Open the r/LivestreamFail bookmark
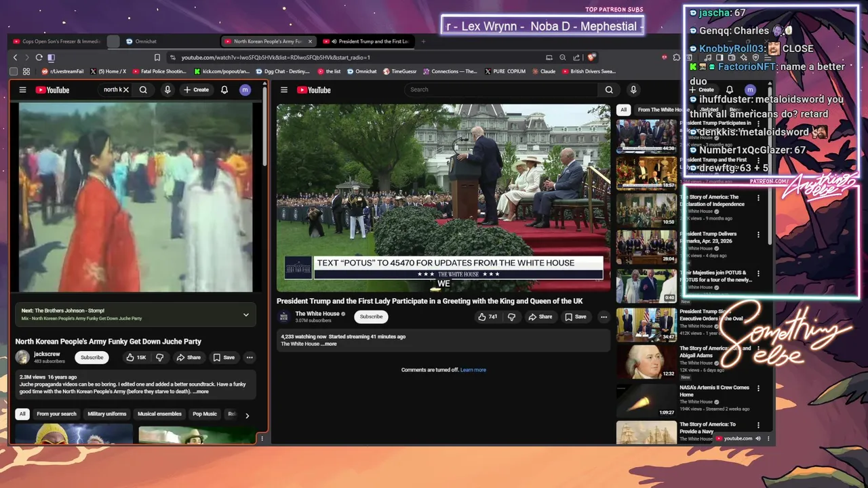The height and width of the screenshot is (488, 868). point(62,71)
